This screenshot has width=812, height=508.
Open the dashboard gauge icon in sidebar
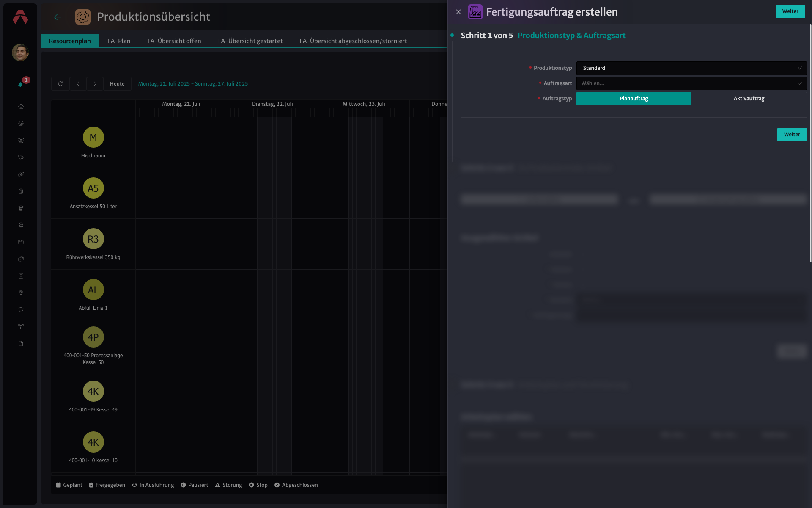click(x=21, y=124)
